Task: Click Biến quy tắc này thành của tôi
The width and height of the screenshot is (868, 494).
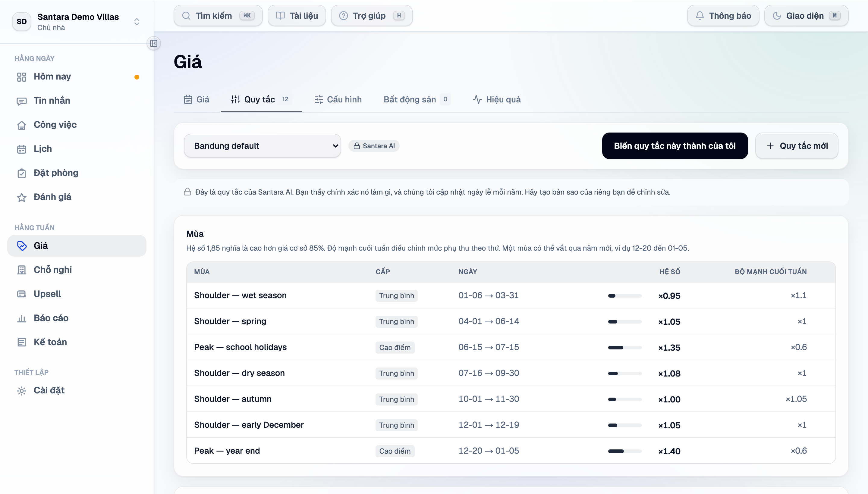Action: pos(675,146)
